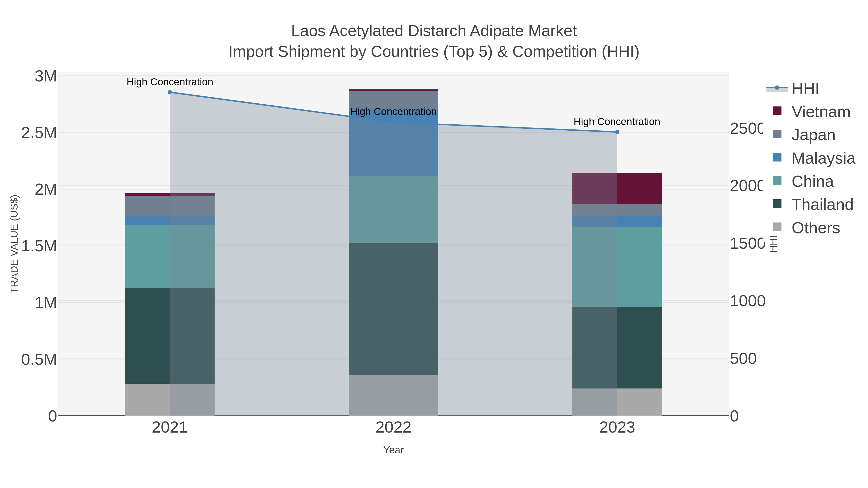Click the Malaysia blue legend swatch
868x488 pixels.
777,157
